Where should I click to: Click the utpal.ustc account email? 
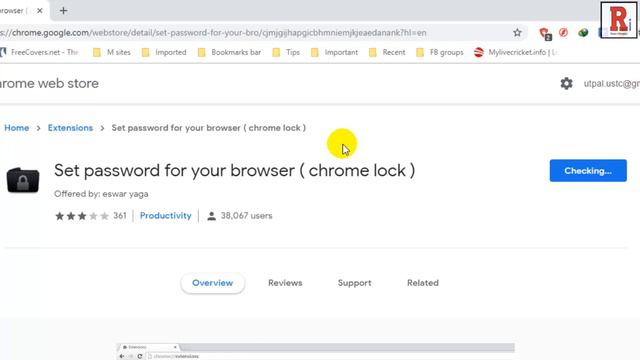(611, 83)
